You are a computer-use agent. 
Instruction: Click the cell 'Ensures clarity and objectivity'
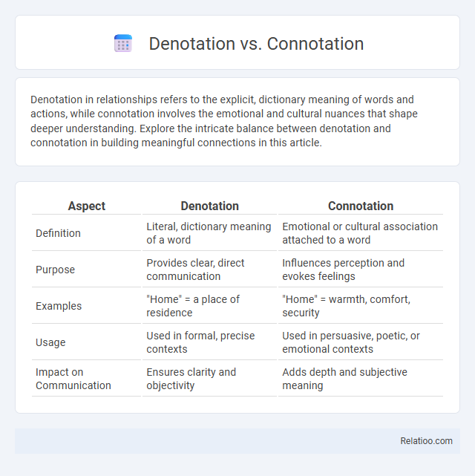tap(209, 379)
